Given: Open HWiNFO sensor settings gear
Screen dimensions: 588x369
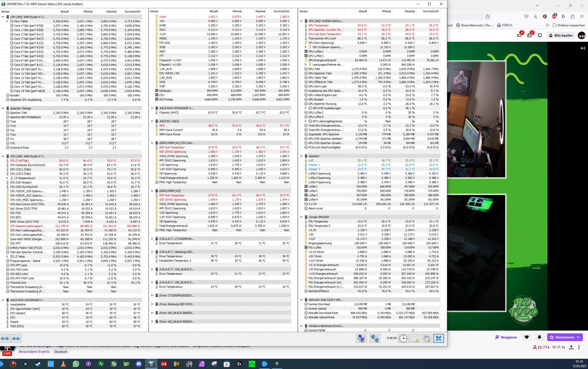Looking at the screenshot, I should [x=427, y=339].
